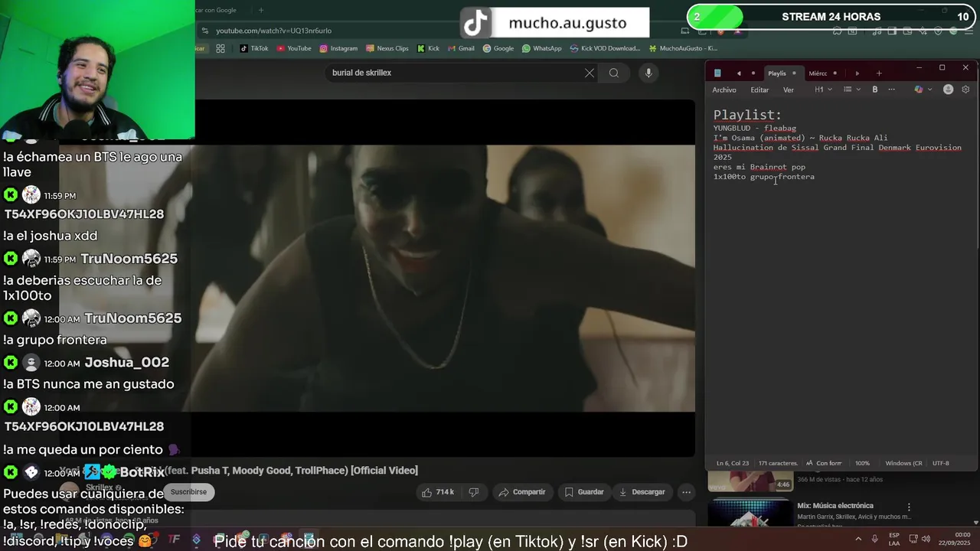The width and height of the screenshot is (980, 551).
Task: Open the TikTok bookmark
Action: (x=253, y=48)
